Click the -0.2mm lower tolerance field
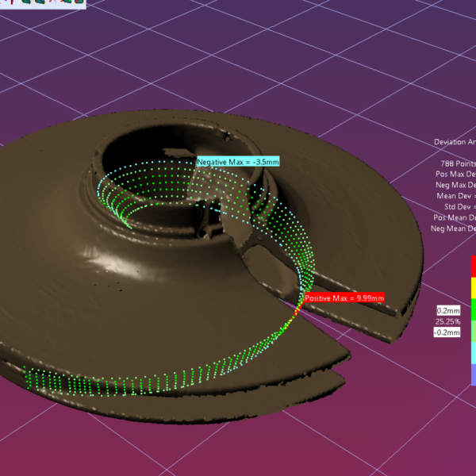Viewport: 476px width, 476px height. (447, 332)
